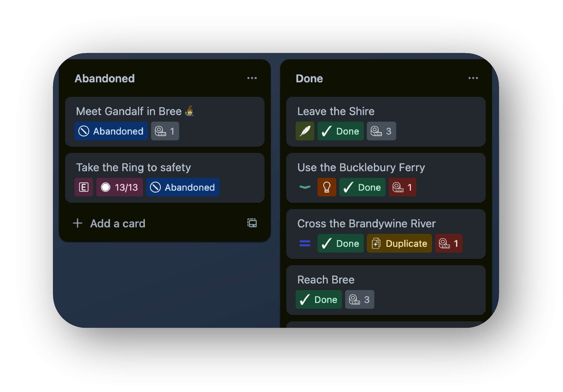Click the 13/13 checklist badge
This screenshot has width=563, height=392.
[119, 187]
